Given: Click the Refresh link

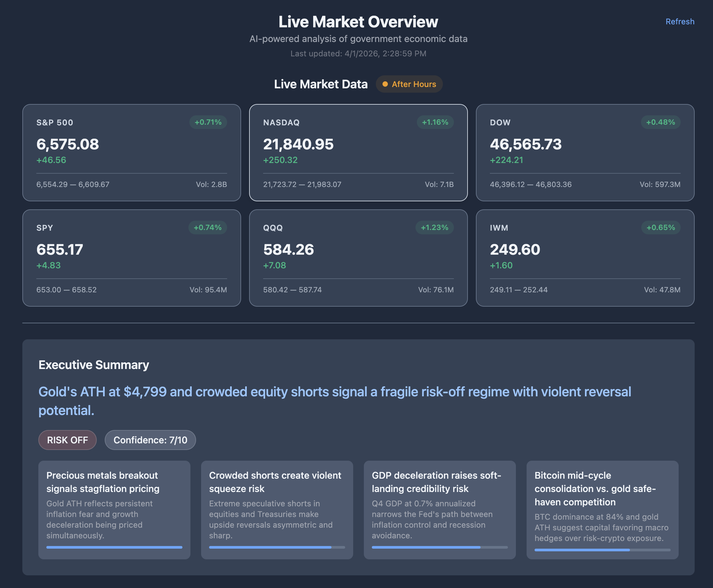Looking at the screenshot, I should [680, 21].
